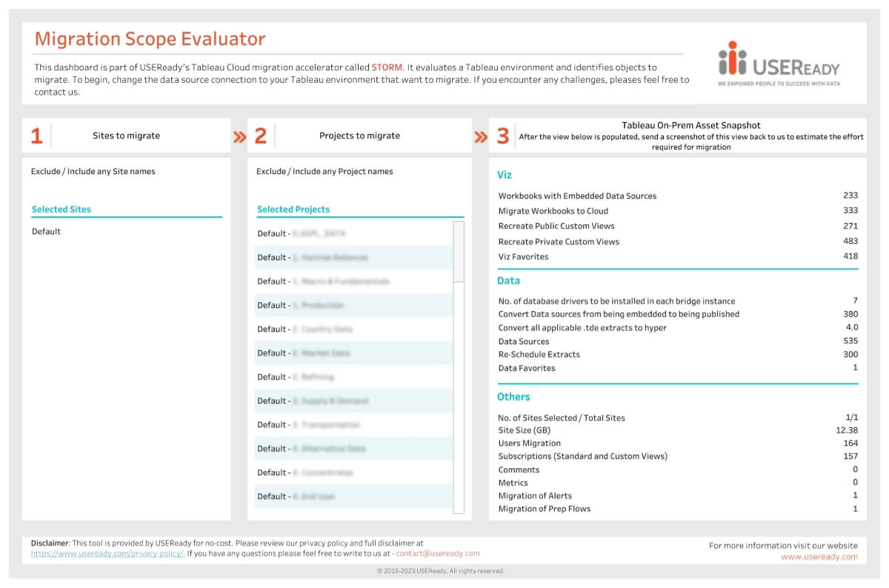Click the contact@useready.com email link
Viewport: 889px width, 588px height.
tap(438, 553)
